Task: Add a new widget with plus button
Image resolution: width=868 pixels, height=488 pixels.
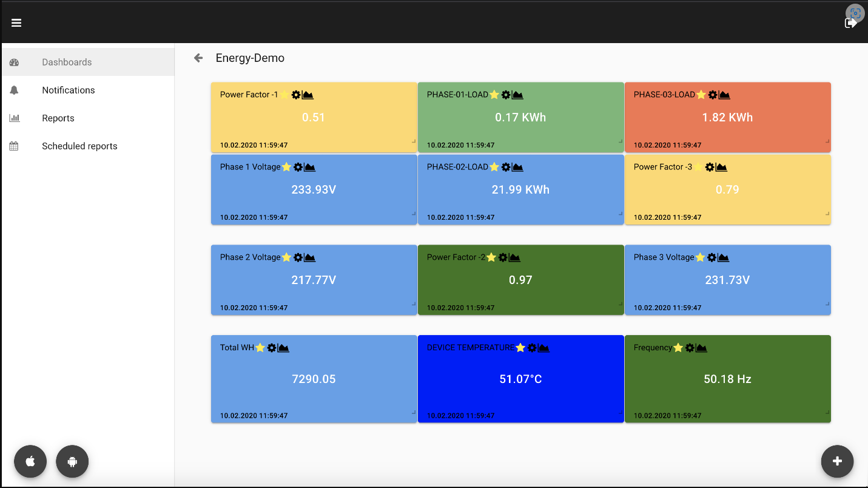Action: (x=837, y=461)
